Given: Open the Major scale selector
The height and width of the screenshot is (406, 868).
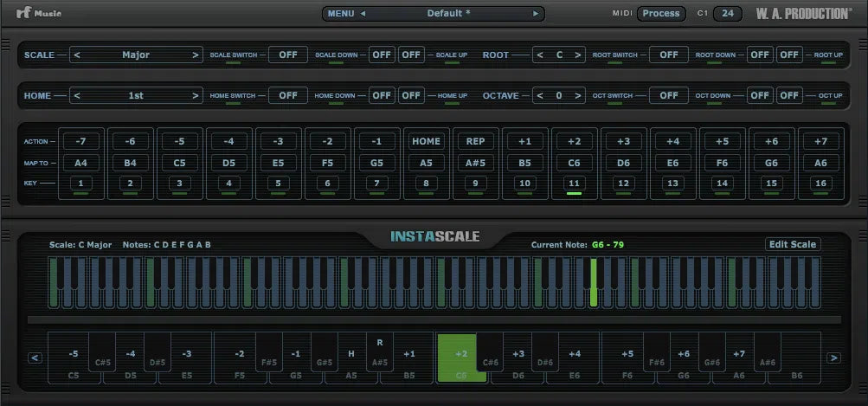Looking at the screenshot, I should click(136, 55).
